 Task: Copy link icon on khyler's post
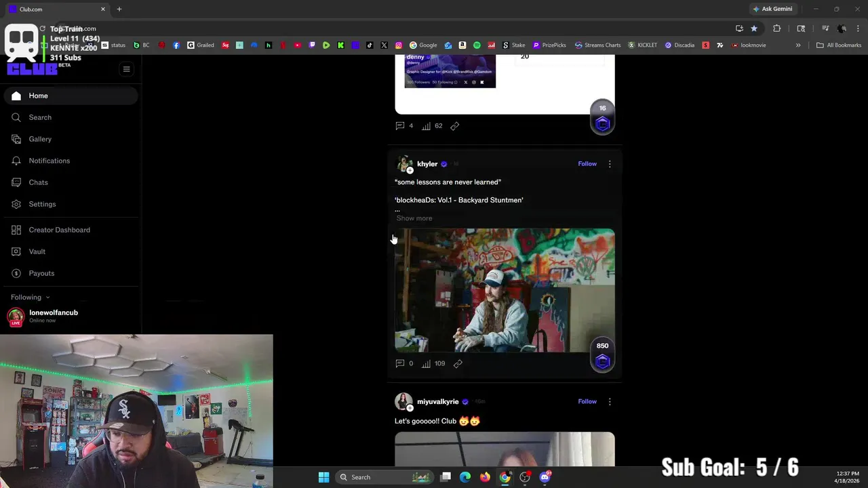pyautogui.click(x=458, y=364)
